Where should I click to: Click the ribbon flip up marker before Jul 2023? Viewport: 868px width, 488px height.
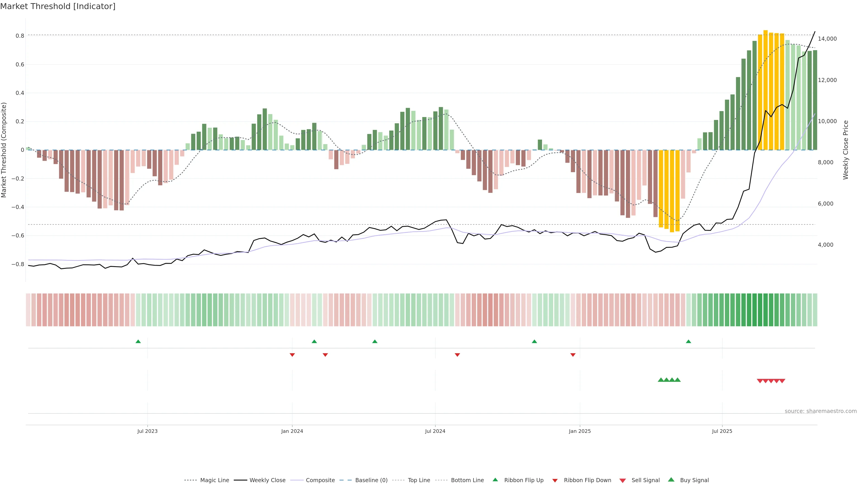[x=138, y=342]
